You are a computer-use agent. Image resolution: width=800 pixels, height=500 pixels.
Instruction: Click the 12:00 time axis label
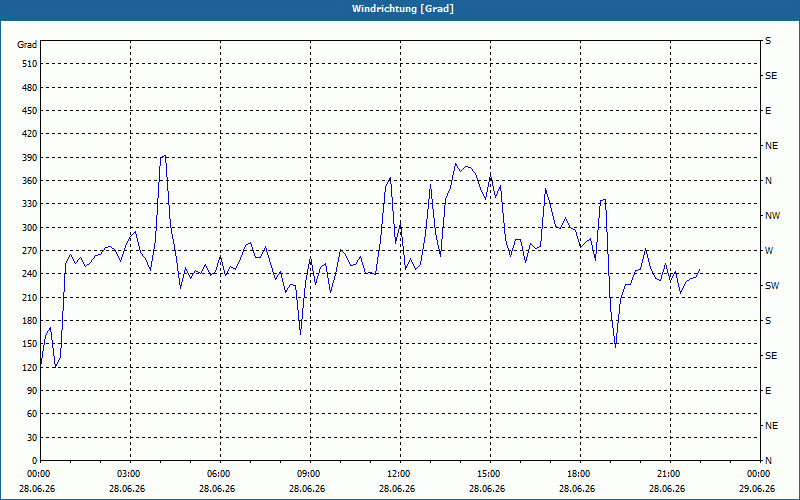pyautogui.click(x=401, y=473)
